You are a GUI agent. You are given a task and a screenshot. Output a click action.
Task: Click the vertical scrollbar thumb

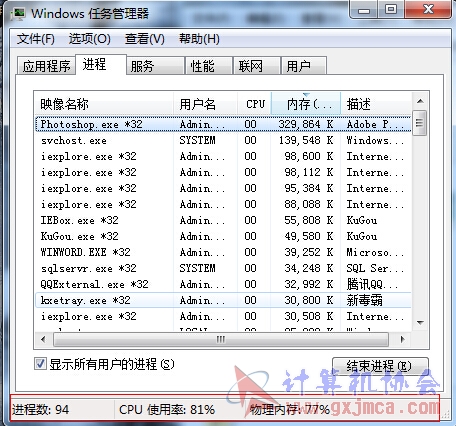(420, 123)
